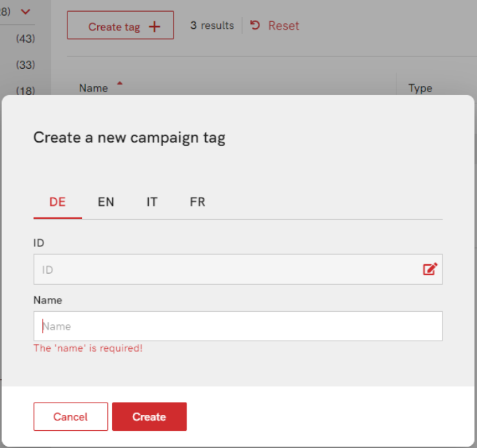The height and width of the screenshot is (448, 477).
Task: Select the sidebar filter with count (33)
Action: [25, 65]
